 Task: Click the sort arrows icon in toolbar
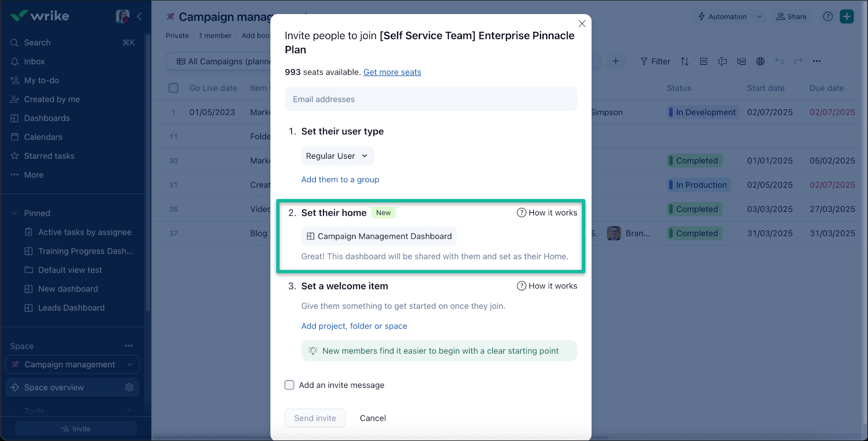(684, 61)
